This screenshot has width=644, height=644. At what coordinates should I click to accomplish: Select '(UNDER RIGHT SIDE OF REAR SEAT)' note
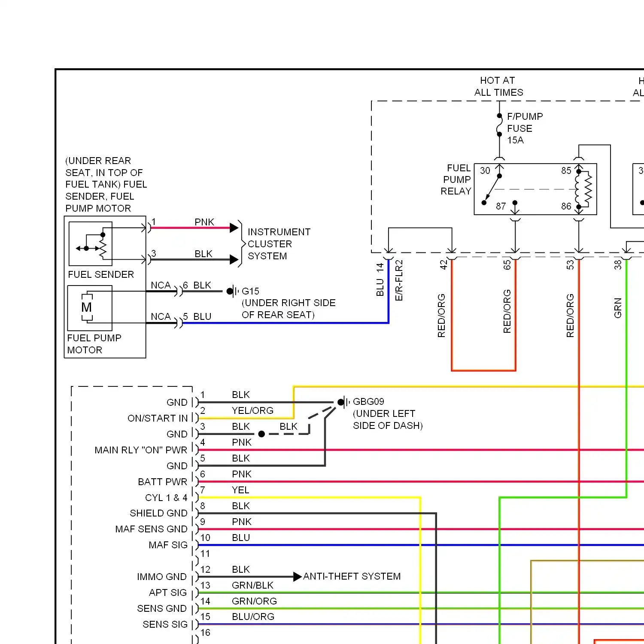289,309
